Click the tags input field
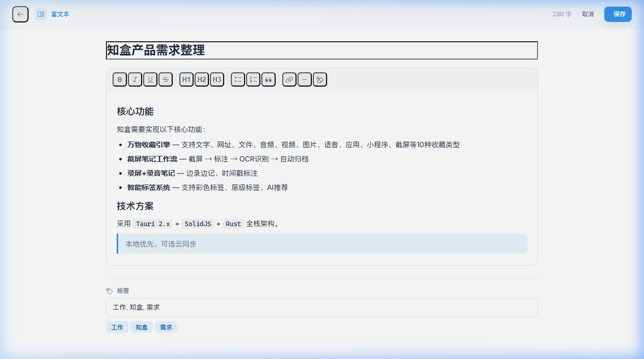 322,308
